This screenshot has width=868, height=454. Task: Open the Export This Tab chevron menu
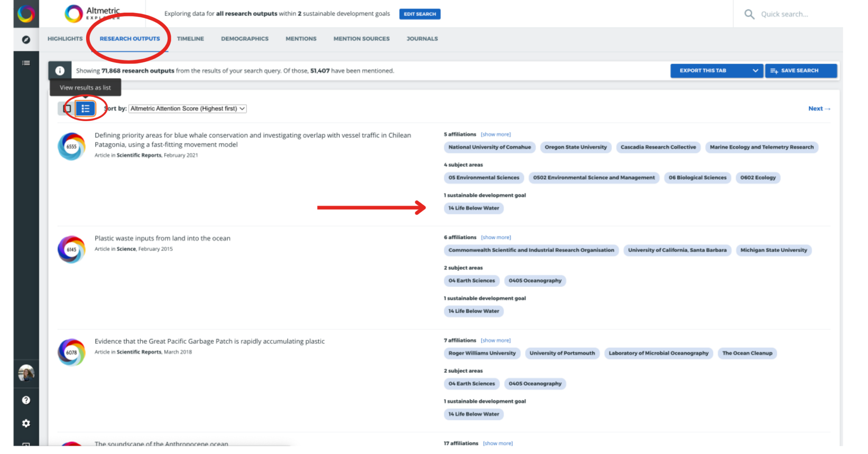pos(755,71)
